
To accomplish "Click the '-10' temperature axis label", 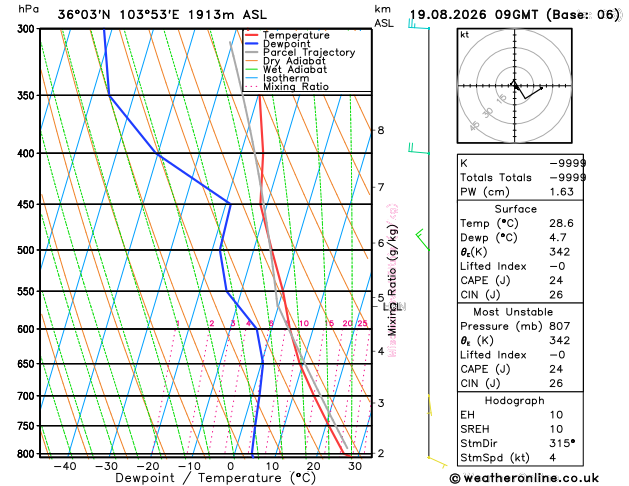I will click(x=189, y=466).
